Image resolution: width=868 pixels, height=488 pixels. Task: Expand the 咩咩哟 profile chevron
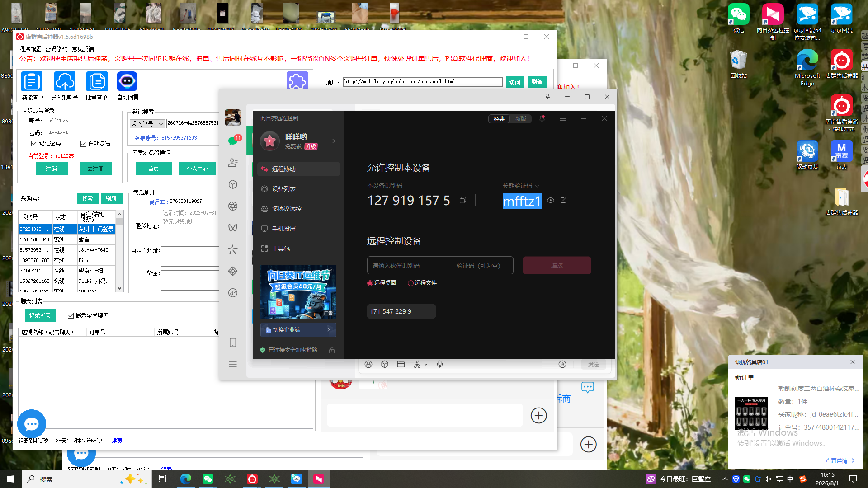334,141
